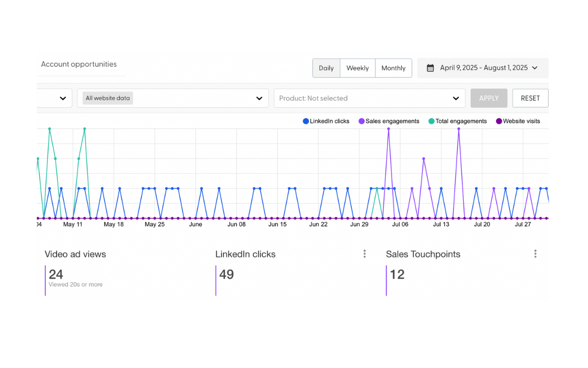Open the Sales Touchpoints card options menu

click(x=535, y=254)
